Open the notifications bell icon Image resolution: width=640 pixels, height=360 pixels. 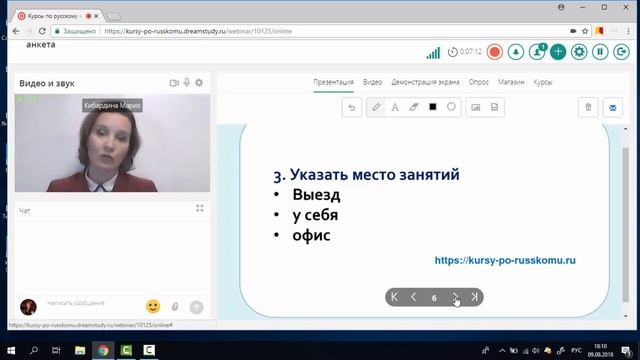[516, 52]
